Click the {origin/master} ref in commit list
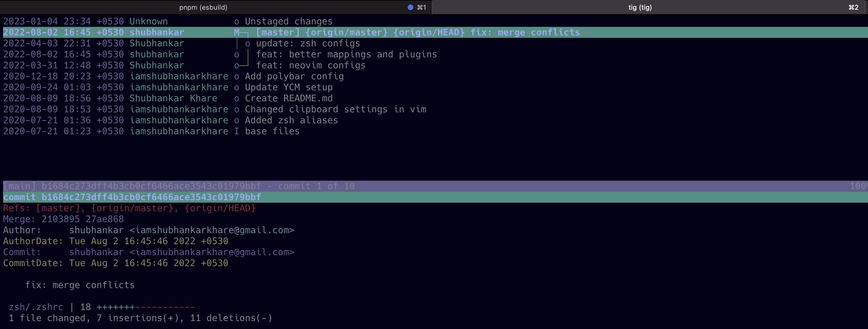The image size is (868, 329). [x=346, y=32]
